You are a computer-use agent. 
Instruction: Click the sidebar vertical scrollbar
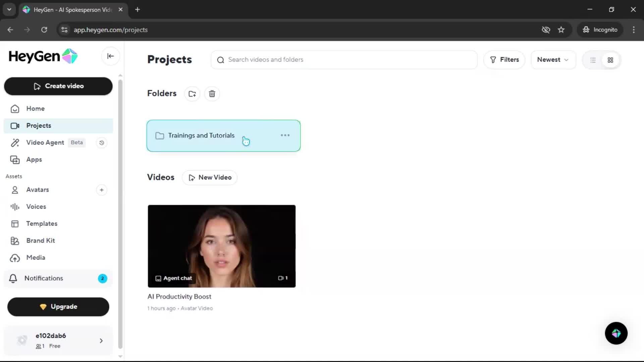[x=120, y=215]
